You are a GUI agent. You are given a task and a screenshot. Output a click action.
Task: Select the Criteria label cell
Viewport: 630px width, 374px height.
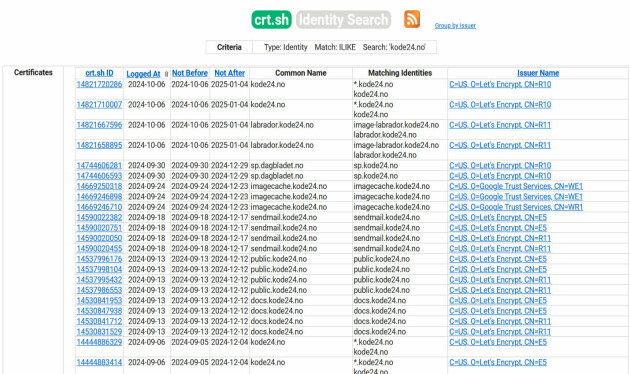coord(229,47)
